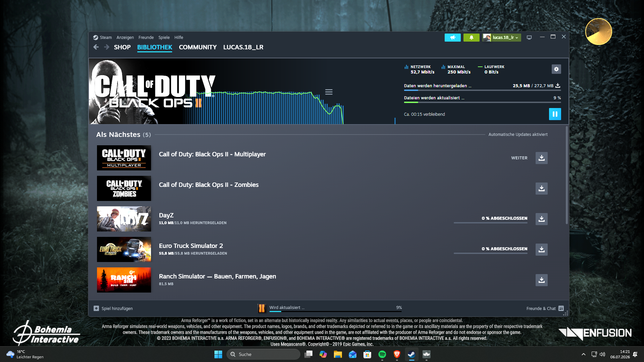Screen dimensions: 644x362
Task: Click the Dateien werden aktualisiert progress bar
Action: pos(482,102)
